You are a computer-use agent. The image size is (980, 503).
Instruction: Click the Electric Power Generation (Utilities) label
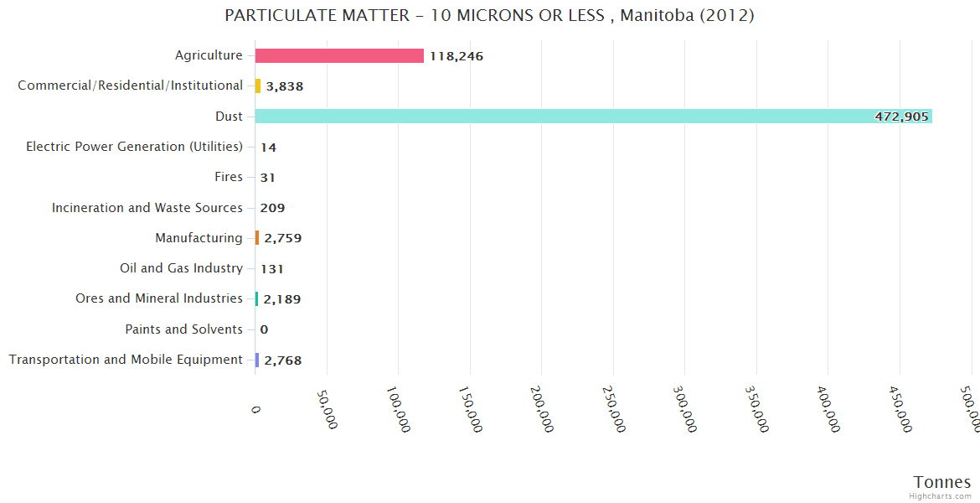tap(134, 147)
